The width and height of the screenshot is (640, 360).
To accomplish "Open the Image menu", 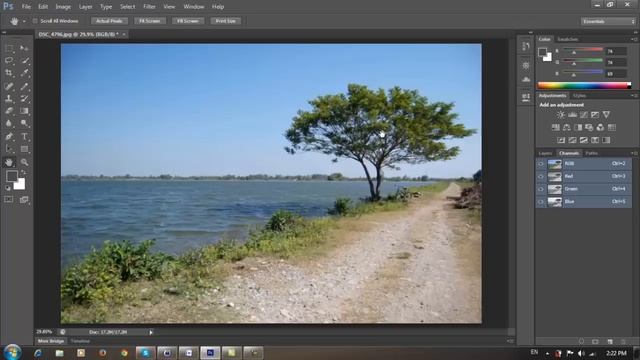I will coord(63,7).
